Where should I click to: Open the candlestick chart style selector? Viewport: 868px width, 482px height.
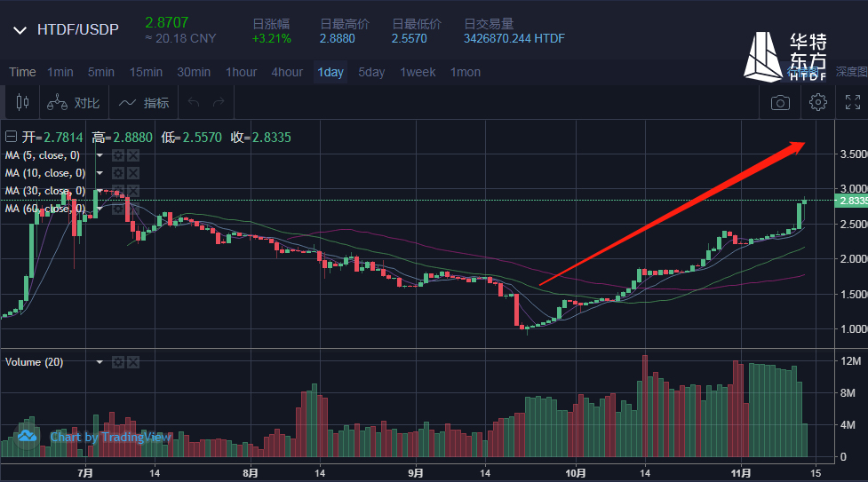coord(22,103)
